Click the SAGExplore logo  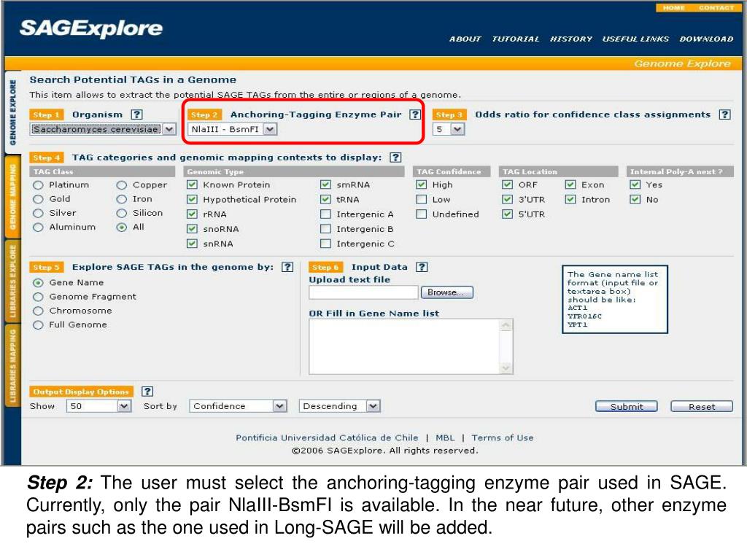tap(91, 28)
